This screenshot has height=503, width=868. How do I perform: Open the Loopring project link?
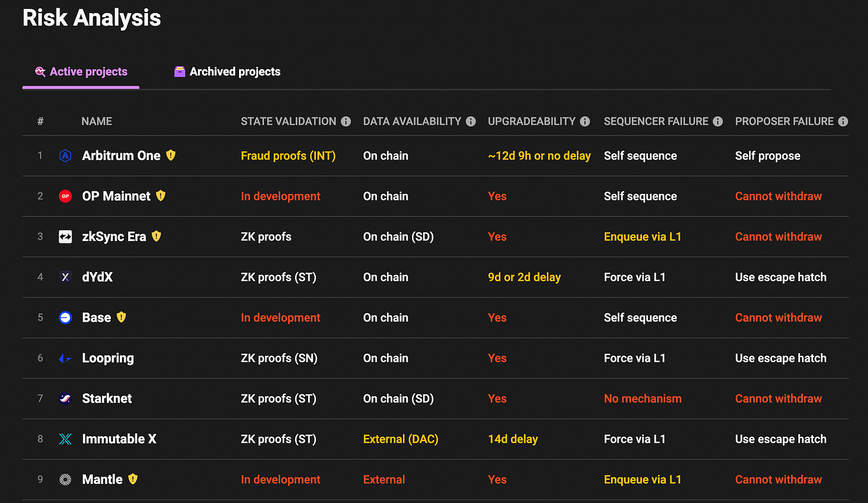(x=108, y=358)
